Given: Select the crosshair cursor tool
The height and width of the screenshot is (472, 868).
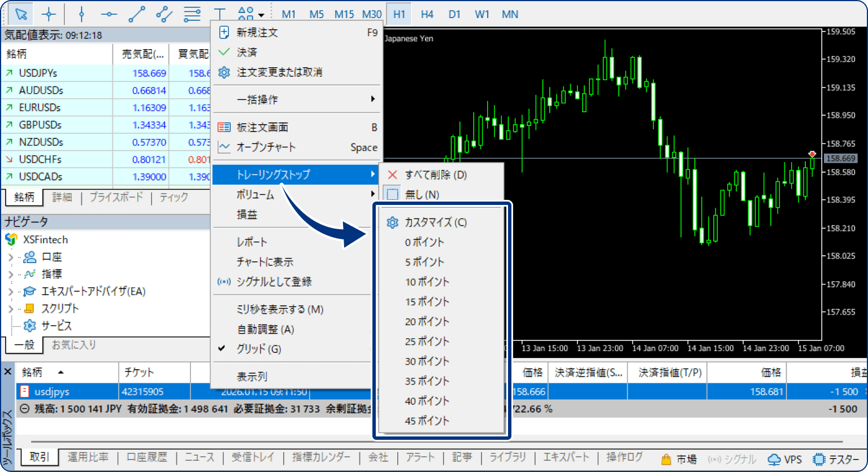Looking at the screenshot, I should 50,14.
